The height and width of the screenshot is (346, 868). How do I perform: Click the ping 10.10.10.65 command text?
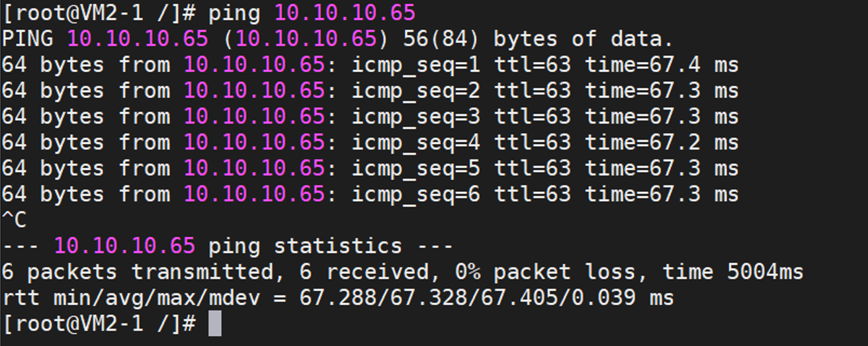click(312, 13)
